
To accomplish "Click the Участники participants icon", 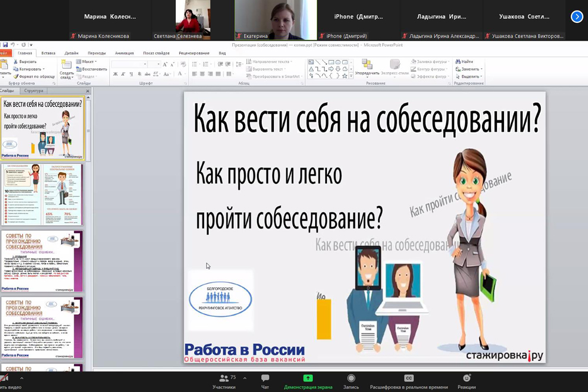I will tap(223, 378).
